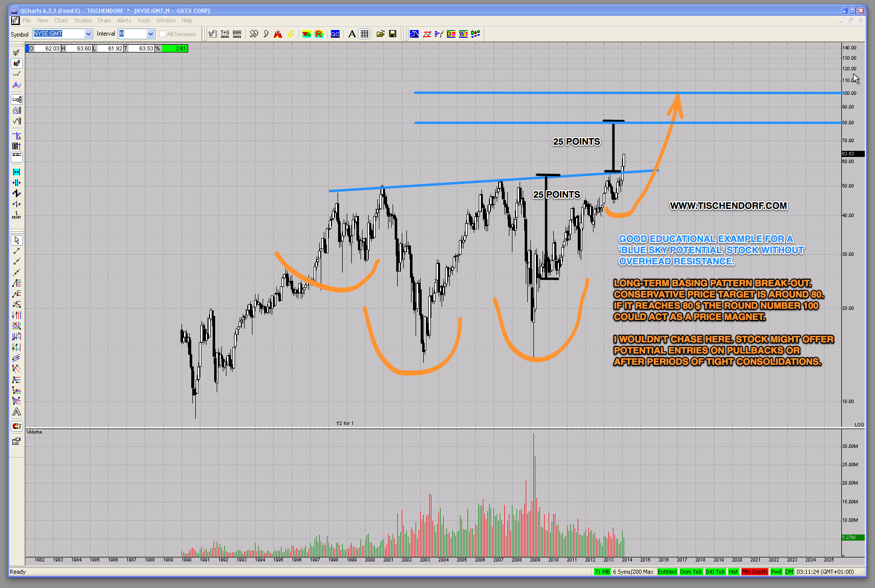Expand the Symbol dropdown list

tap(88, 34)
